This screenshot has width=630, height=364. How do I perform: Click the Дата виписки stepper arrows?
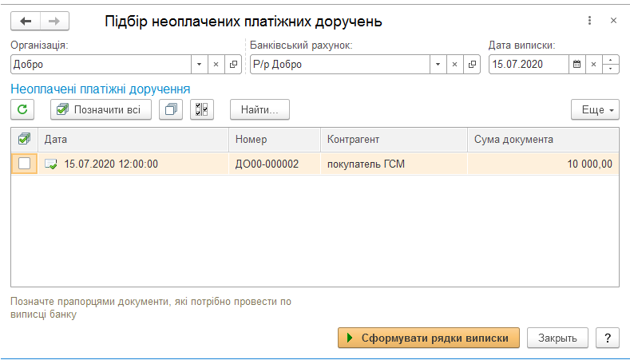coord(611,65)
